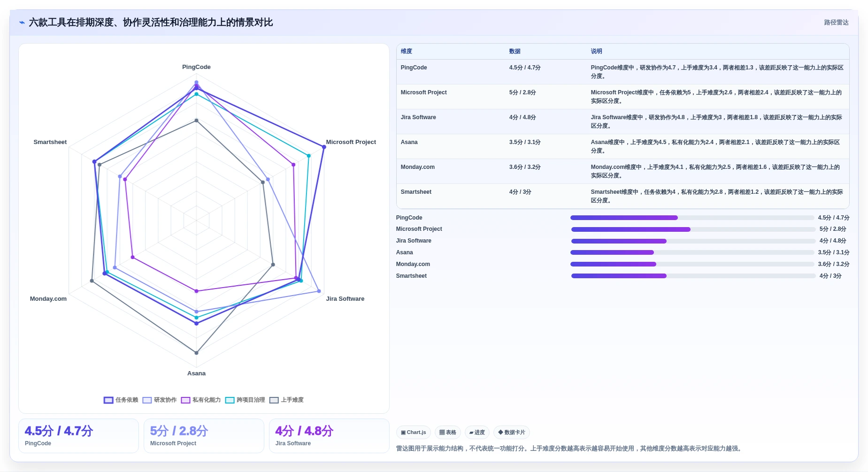Click the 数据卡片 chip with diamond icon
The width and height of the screenshot is (868, 472).
click(512, 433)
